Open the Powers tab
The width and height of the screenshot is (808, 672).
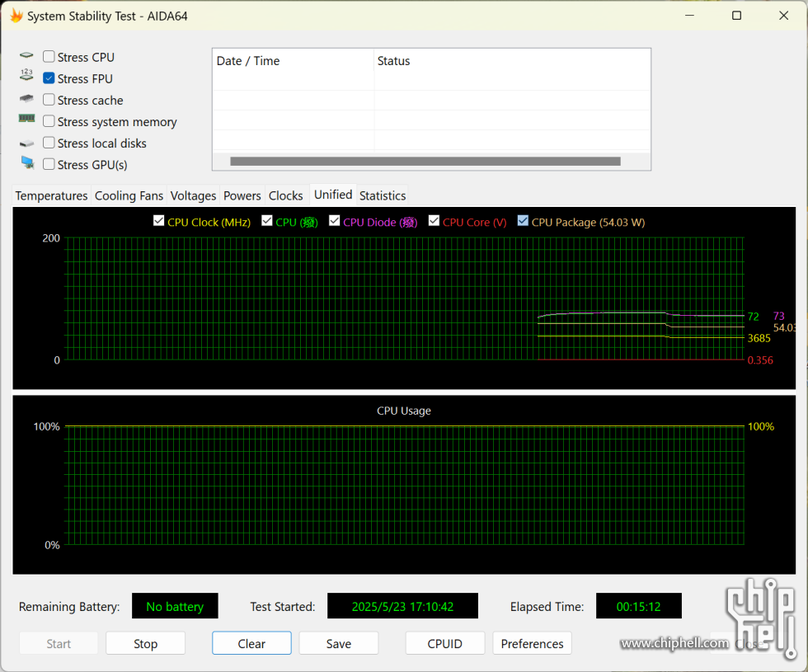point(242,196)
